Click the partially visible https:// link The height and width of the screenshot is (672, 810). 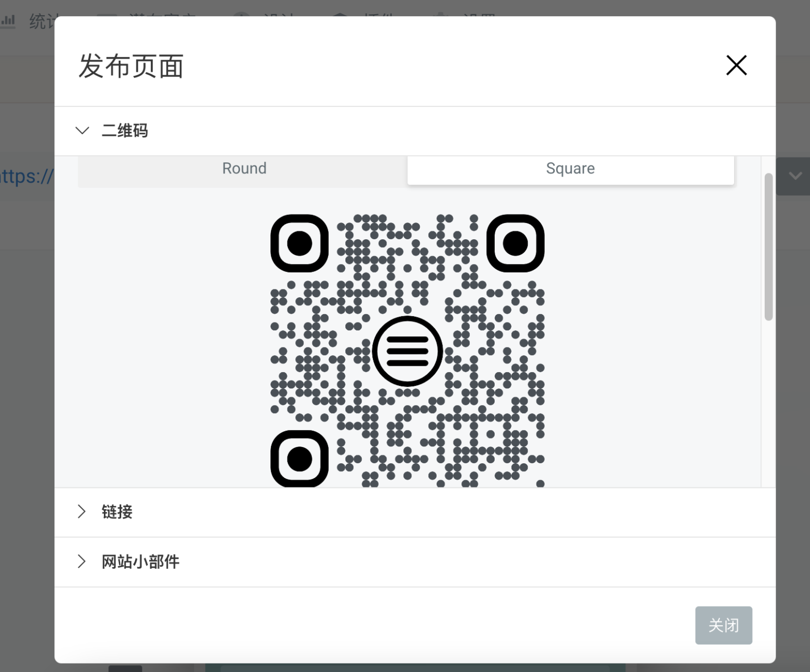point(26,176)
